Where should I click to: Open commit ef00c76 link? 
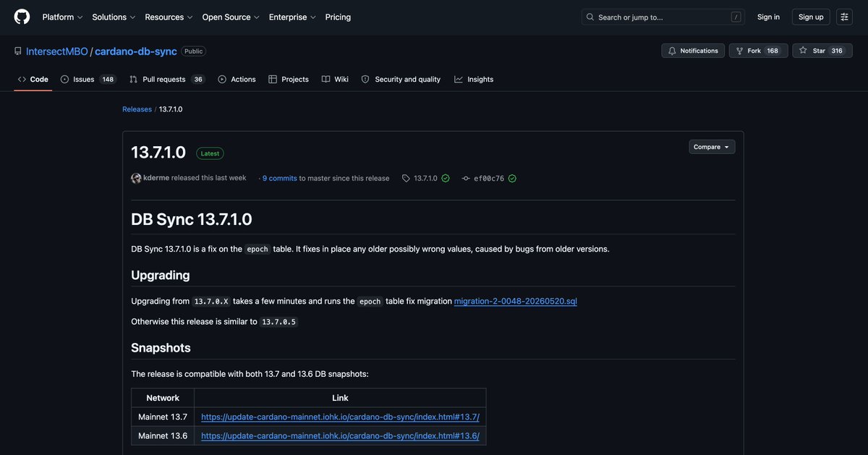pyautogui.click(x=489, y=178)
